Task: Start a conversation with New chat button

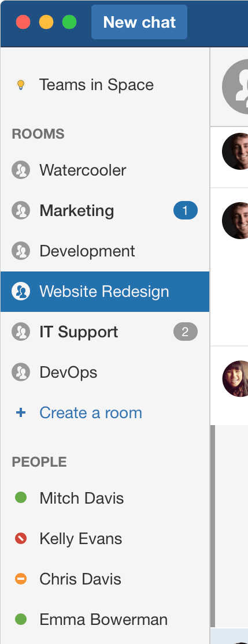Action: tap(139, 22)
